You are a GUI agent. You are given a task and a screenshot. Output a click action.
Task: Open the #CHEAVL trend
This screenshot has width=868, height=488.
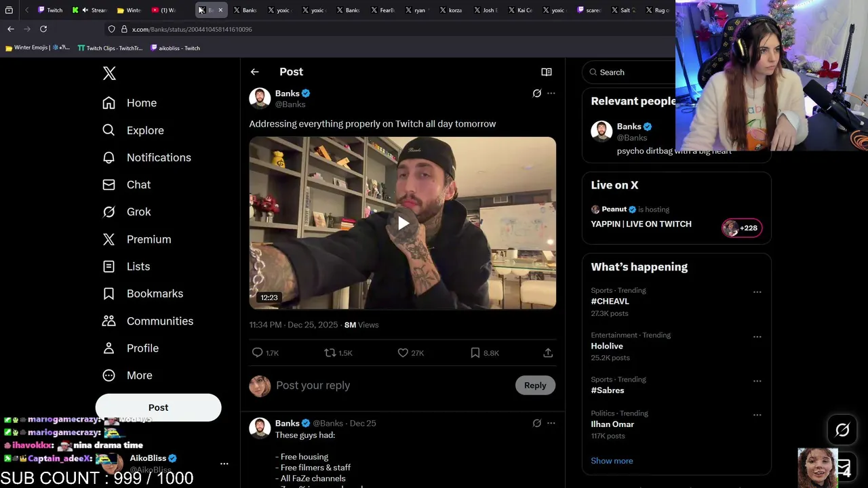(x=610, y=301)
